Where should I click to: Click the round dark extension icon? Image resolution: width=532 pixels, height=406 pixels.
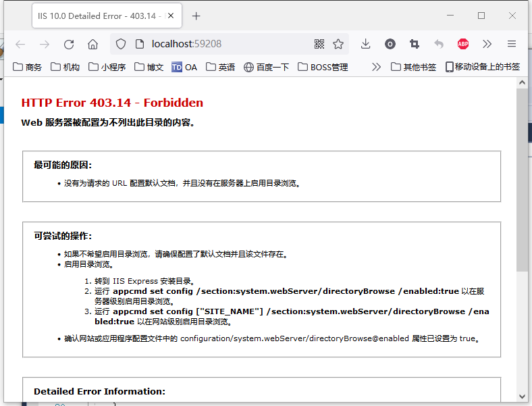[x=390, y=44]
